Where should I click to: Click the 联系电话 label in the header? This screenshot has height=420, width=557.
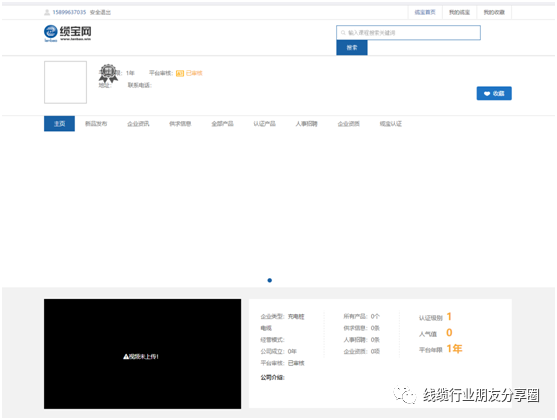pos(140,85)
